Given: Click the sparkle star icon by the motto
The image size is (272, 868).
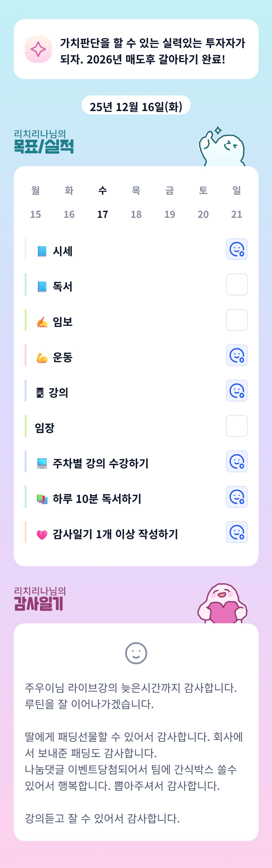Looking at the screenshot, I should [x=38, y=49].
